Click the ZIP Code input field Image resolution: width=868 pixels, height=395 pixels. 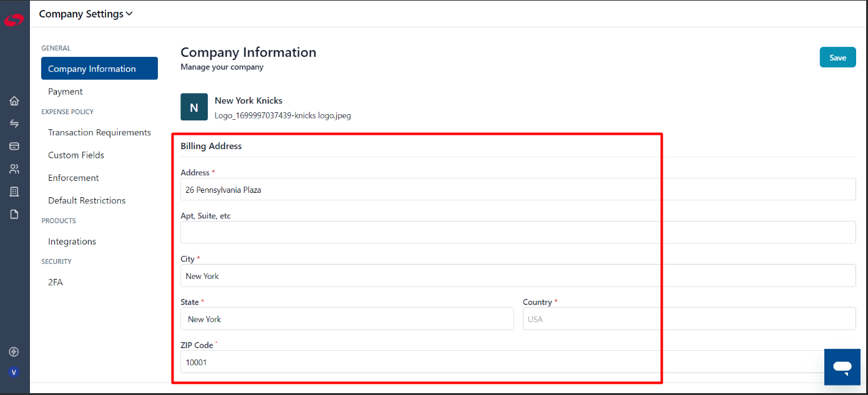coord(518,362)
